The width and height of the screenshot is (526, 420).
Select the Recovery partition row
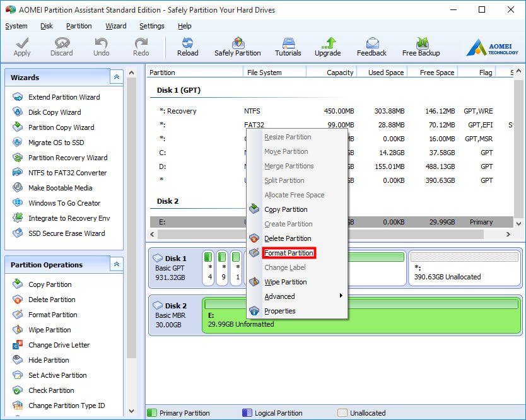(332, 111)
